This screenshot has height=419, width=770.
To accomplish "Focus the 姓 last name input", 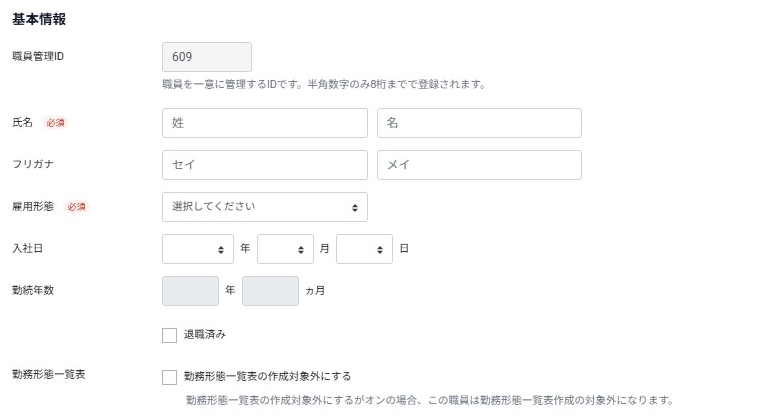I will (x=264, y=123).
